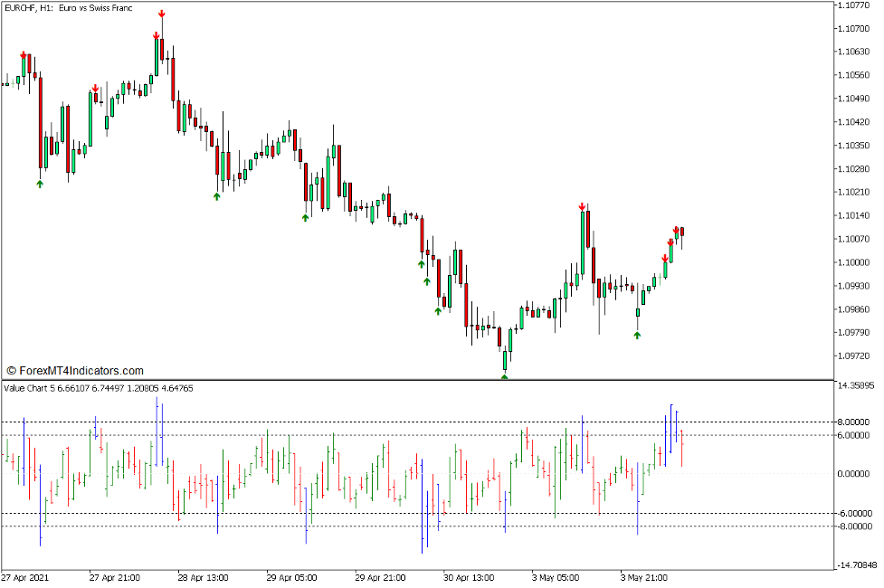Click the red arrow above the rightmost green candles
Viewport: 884px width, 588px height.
[677, 230]
